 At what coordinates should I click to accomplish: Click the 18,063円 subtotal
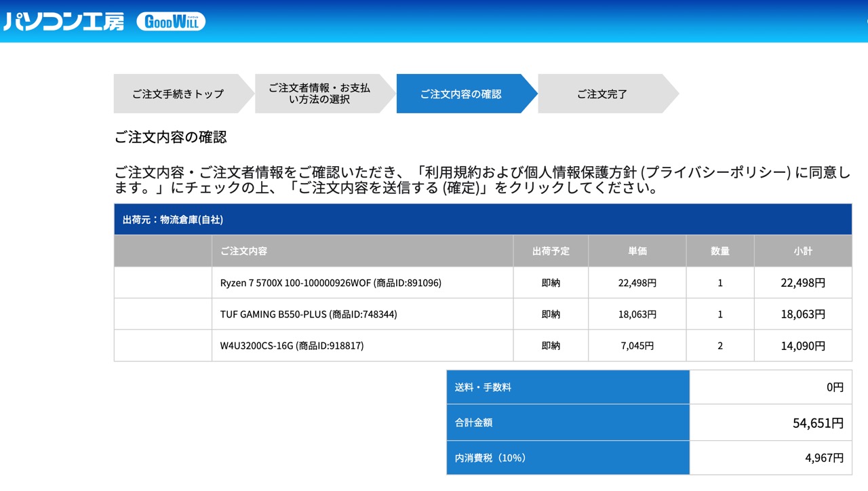[803, 314]
